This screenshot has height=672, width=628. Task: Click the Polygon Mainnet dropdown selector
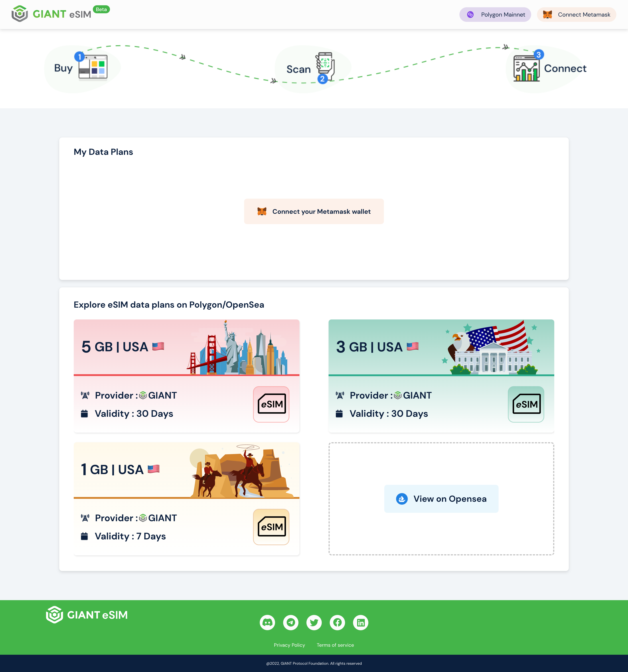(495, 14)
